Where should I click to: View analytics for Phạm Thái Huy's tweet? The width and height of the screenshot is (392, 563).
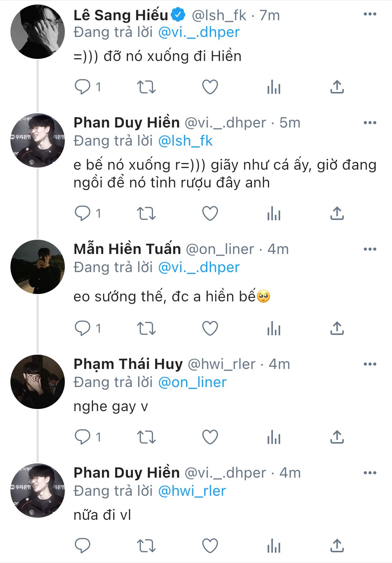point(274,437)
